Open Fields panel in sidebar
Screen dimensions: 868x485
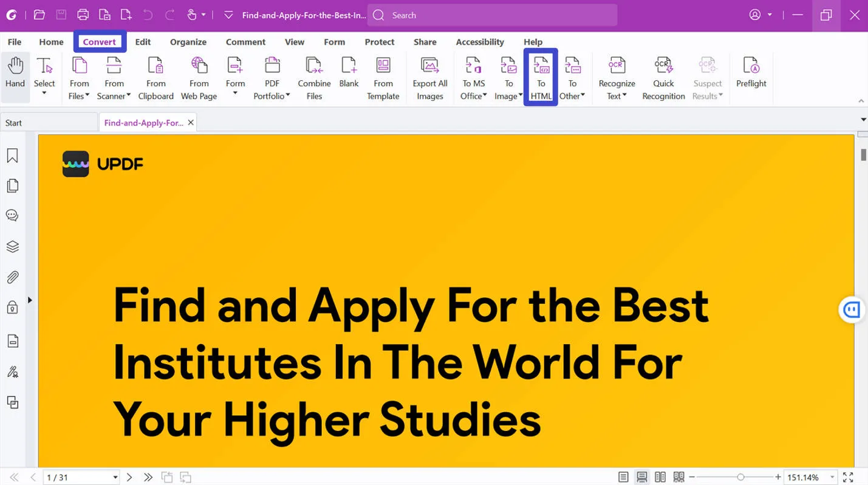[x=12, y=341]
